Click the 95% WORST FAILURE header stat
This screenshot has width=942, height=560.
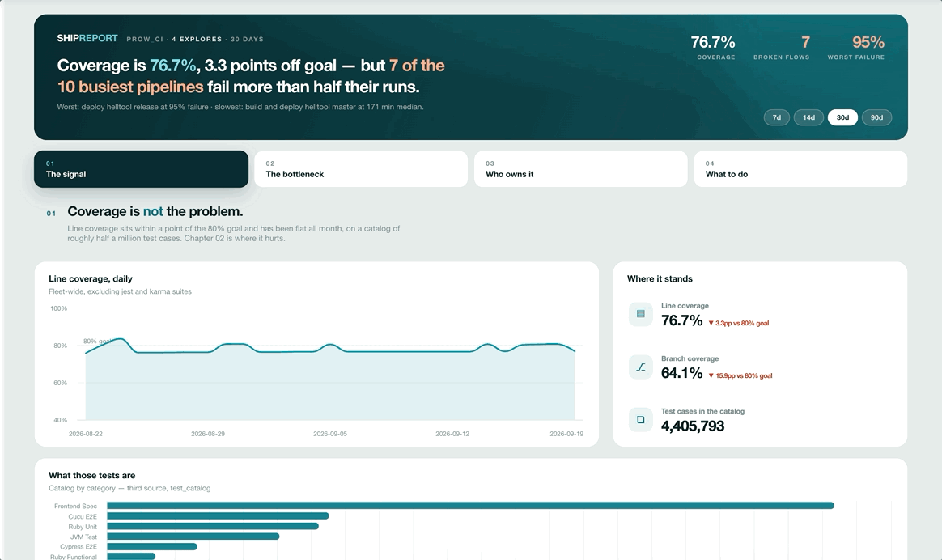[x=856, y=47]
